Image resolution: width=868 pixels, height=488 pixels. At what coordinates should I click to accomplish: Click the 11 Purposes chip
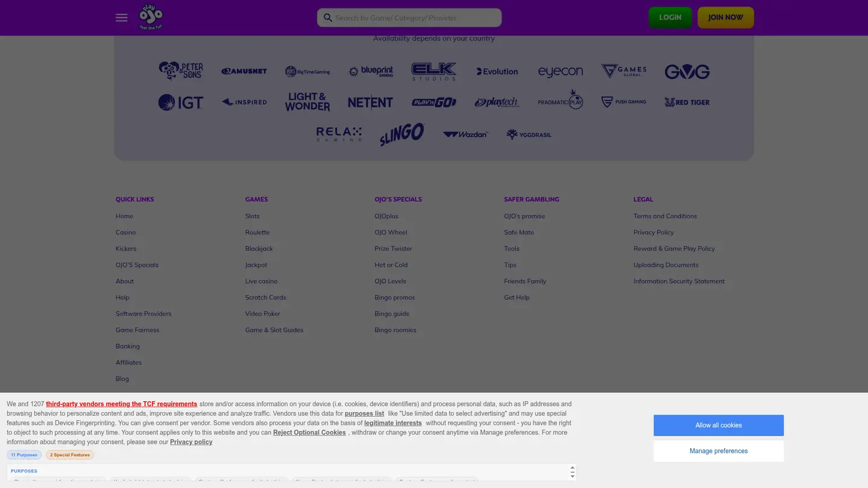[24, 455]
